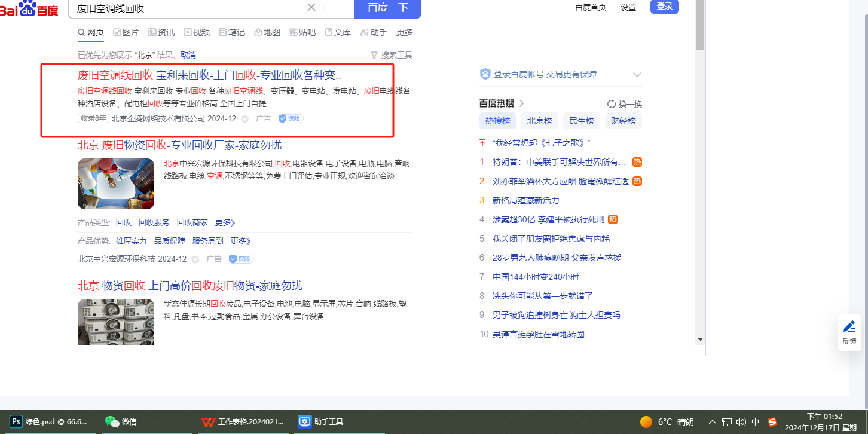Viewport: 868px width, 434px height.
Task: Open hot search 新格局蕴藏新活力
Action: click(526, 200)
